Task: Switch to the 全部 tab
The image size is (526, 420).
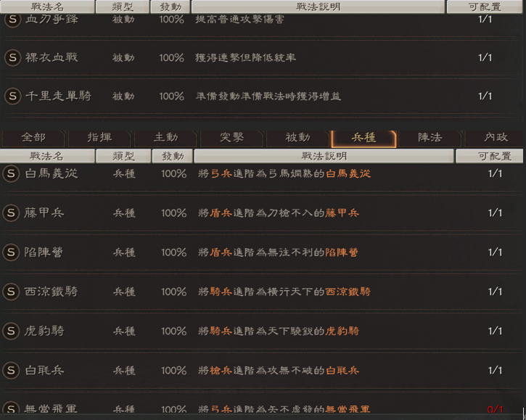Action: click(33, 138)
